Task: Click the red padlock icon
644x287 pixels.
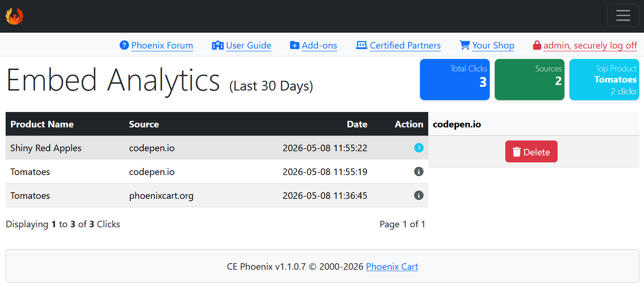Action: tap(537, 45)
